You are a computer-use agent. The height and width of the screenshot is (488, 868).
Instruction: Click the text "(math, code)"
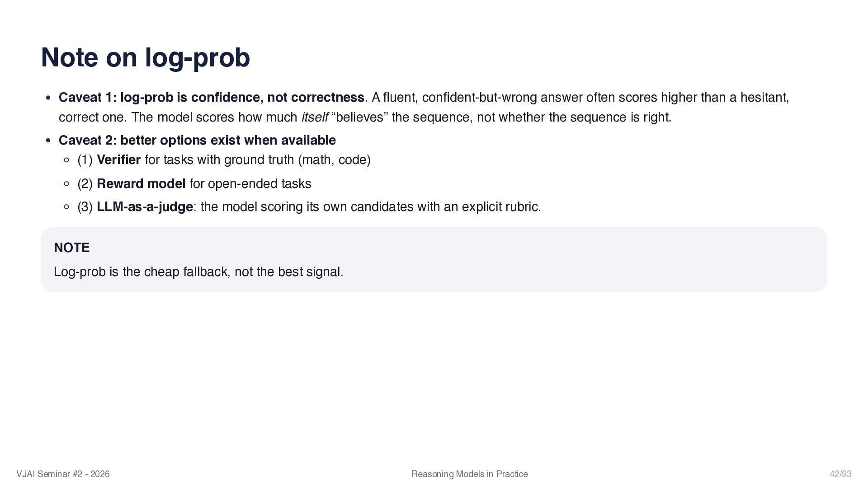pos(334,160)
